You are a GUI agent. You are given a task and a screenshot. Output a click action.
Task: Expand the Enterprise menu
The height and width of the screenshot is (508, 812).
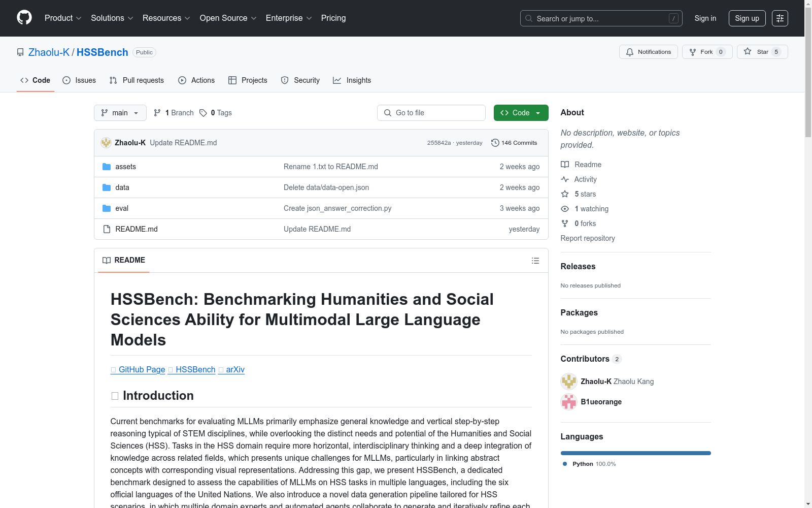[289, 18]
